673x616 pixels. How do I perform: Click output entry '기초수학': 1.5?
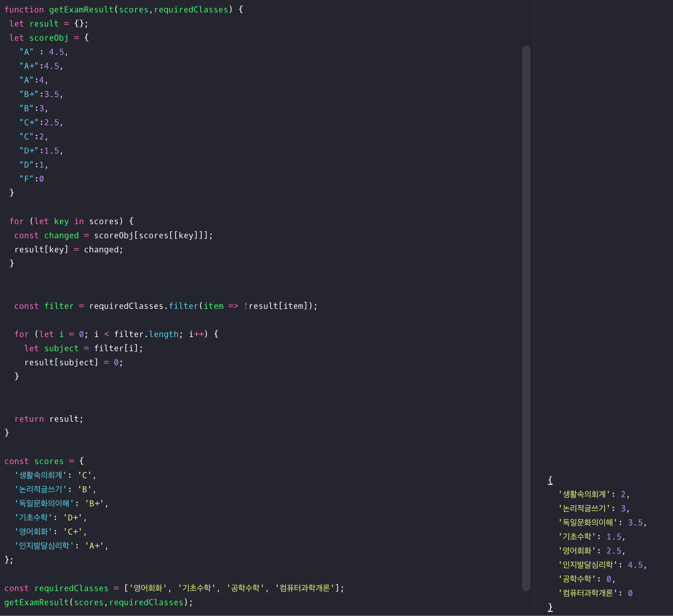click(x=592, y=537)
